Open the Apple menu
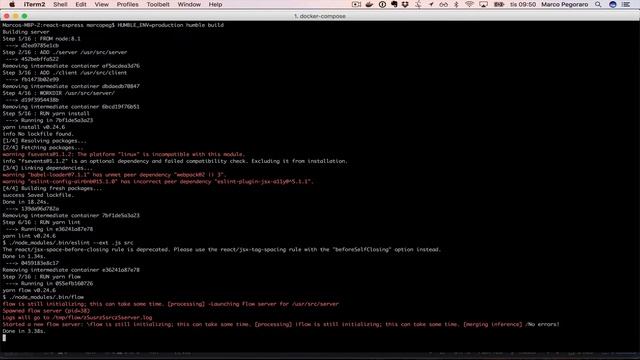Screen dimensions: 640x360 pyautogui.click(x=12, y=4)
